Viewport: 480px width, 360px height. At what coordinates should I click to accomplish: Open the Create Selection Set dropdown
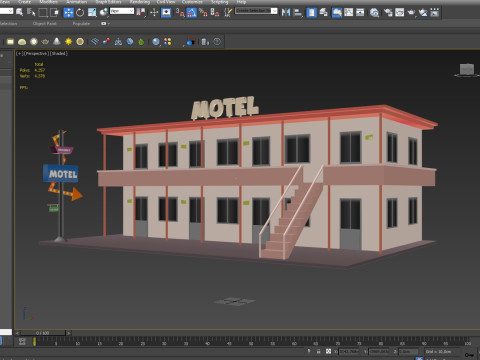(x=256, y=11)
